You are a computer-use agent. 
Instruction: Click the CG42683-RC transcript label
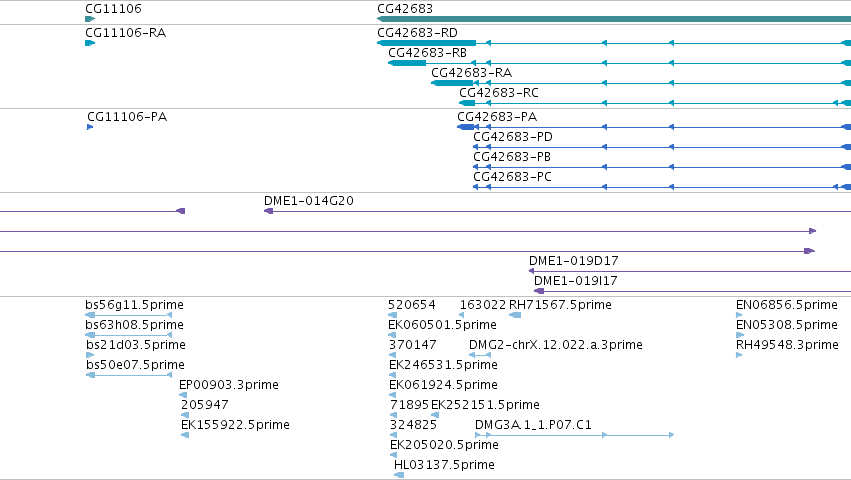(x=499, y=93)
